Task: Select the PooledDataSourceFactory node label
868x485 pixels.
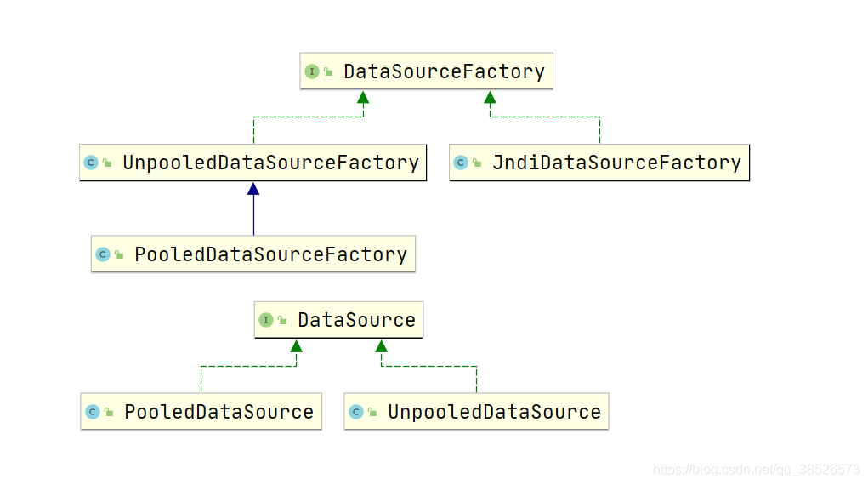Action: (270, 254)
